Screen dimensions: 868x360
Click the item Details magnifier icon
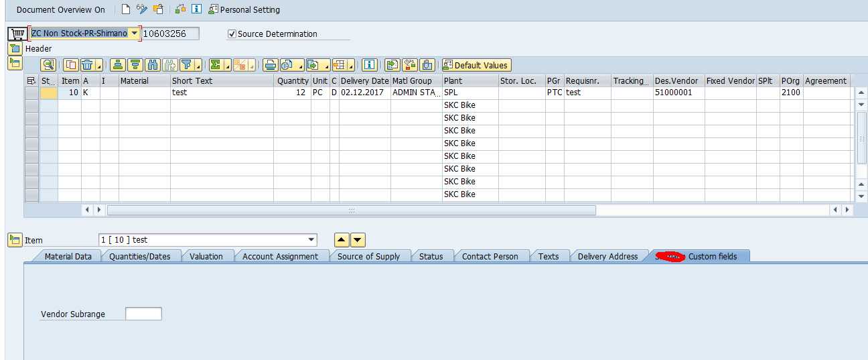[48, 65]
